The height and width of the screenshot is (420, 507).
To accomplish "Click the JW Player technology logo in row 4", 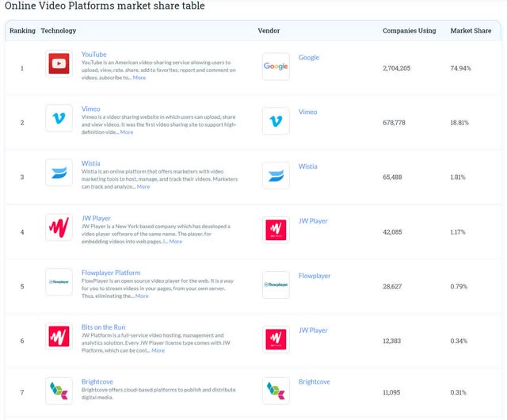I will pos(59,227).
